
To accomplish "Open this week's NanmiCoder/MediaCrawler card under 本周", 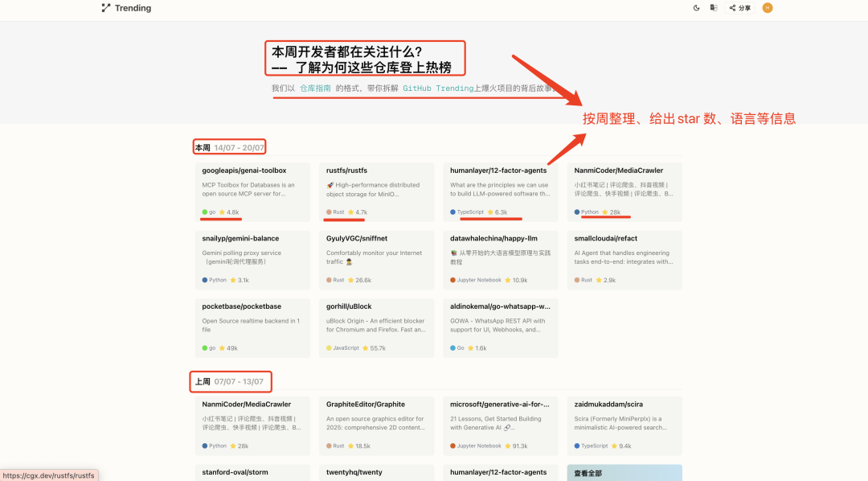I will click(x=624, y=191).
